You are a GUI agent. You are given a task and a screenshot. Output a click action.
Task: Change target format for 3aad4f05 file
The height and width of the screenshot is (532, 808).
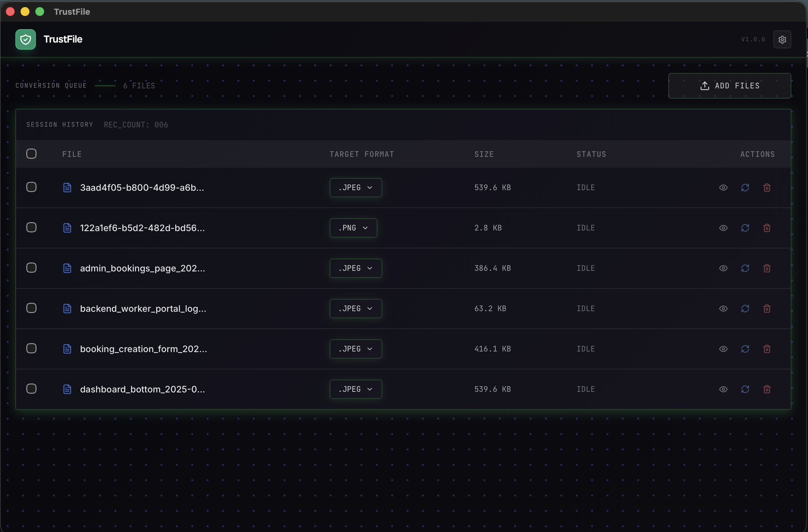[355, 187]
